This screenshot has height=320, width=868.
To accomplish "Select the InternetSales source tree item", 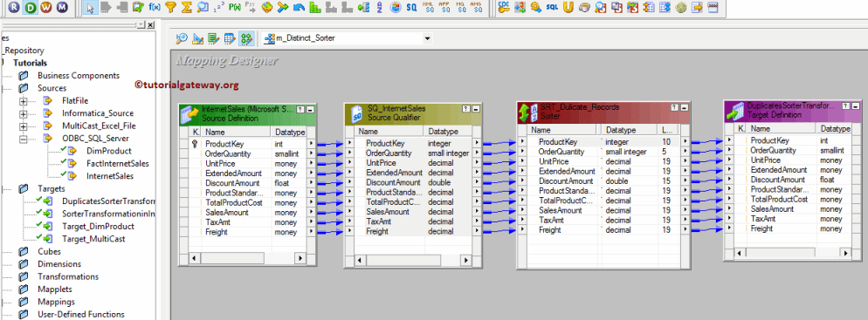I will tap(110, 176).
